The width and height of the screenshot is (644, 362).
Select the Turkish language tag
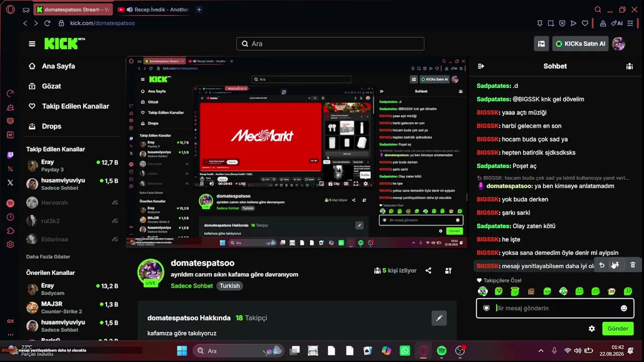229,286
